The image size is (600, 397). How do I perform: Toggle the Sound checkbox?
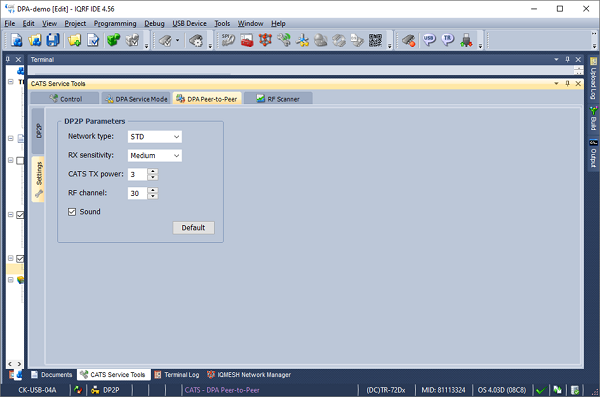point(72,212)
